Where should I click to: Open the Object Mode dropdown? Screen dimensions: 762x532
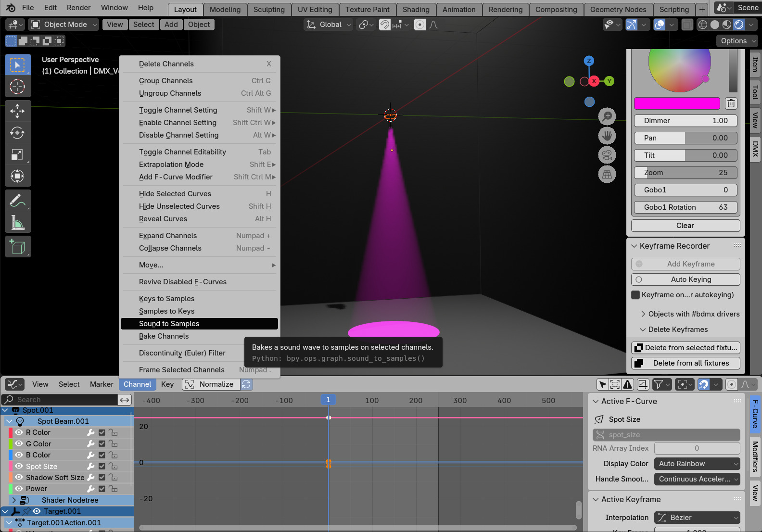63,25
